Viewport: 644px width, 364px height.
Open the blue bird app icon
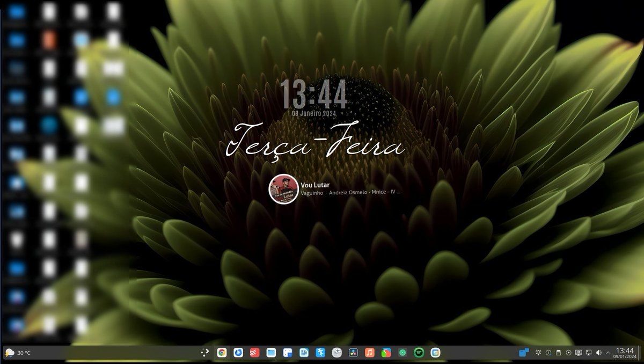pyautogui.click(x=320, y=353)
